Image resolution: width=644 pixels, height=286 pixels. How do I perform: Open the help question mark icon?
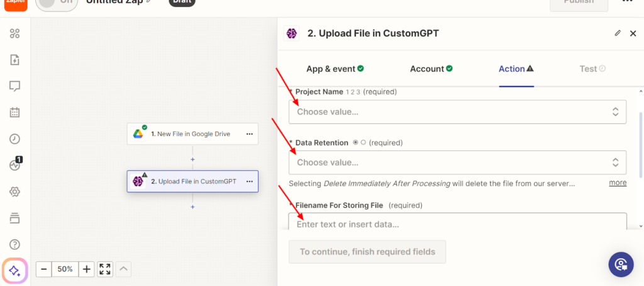[15, 244]
